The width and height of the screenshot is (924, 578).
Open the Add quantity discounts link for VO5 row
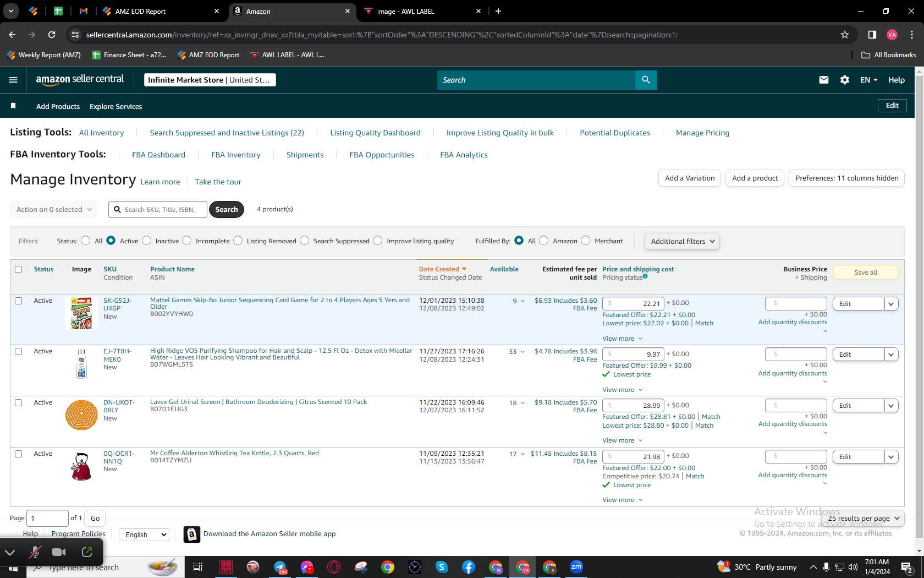tap(793, 373)
